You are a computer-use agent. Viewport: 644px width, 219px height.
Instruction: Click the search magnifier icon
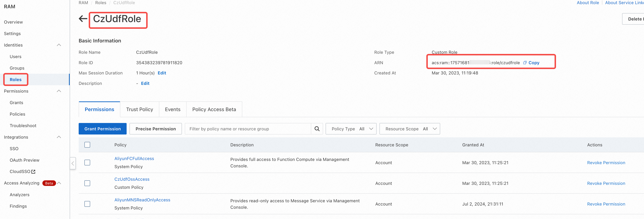pyautogui.click(x=317, y=129)
